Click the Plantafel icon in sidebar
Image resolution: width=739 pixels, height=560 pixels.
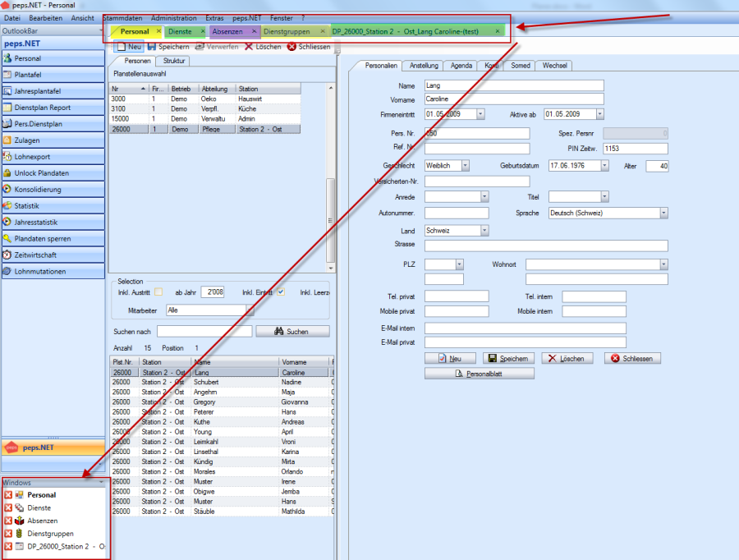(8, 75)
